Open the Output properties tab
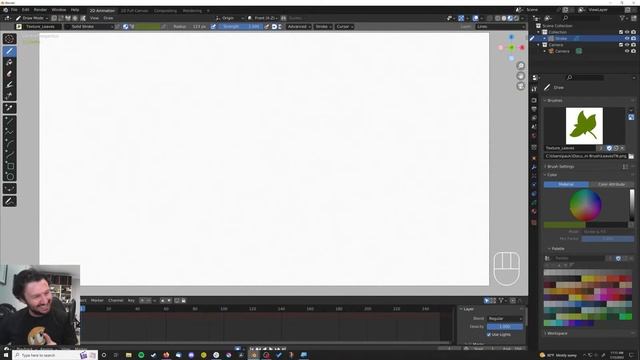The image size is (640, 360). click(x=534, y=109)
